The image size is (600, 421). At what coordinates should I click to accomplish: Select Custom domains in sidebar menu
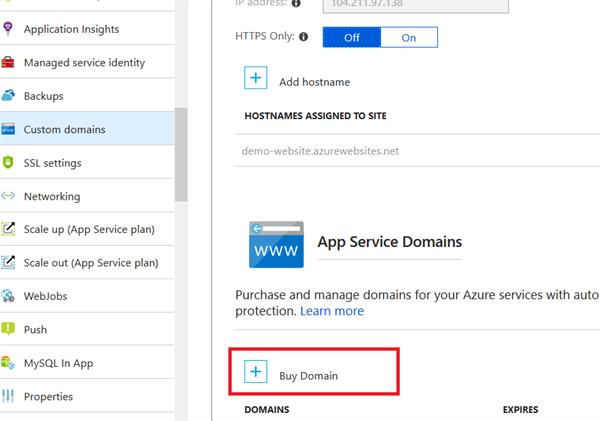click(64, 129)
